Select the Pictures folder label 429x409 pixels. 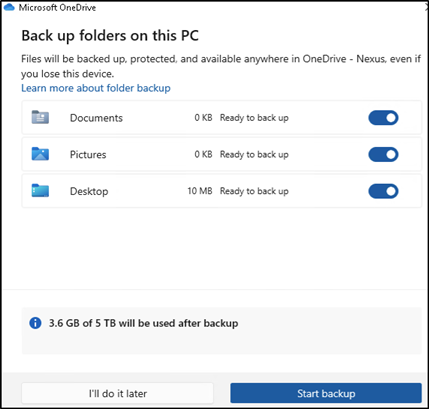click(88, 155)
